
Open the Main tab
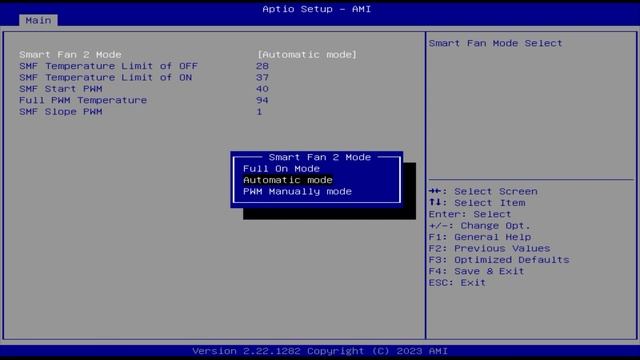coord(38,20)
